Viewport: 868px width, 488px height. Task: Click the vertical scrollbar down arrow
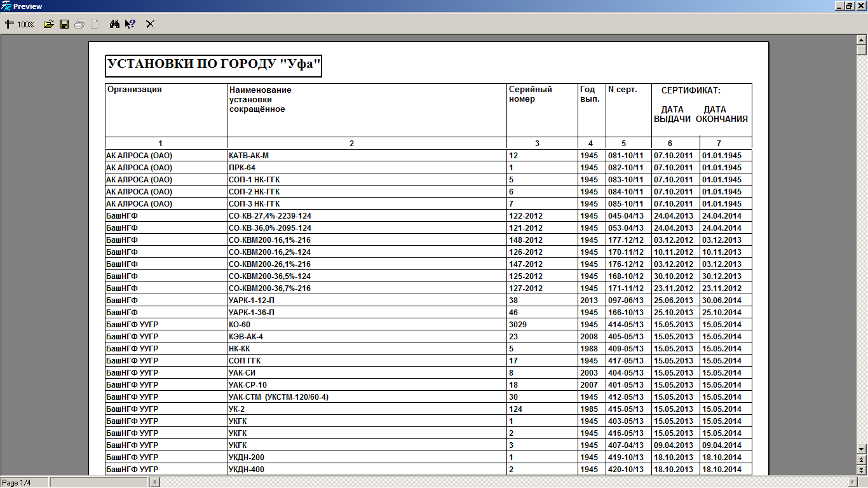862,449
